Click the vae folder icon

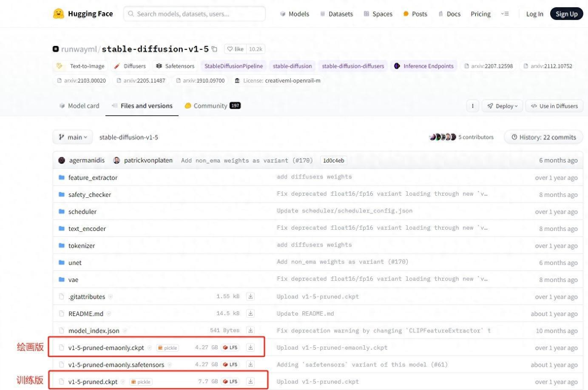pyautogui.click(x=62, y=279)
